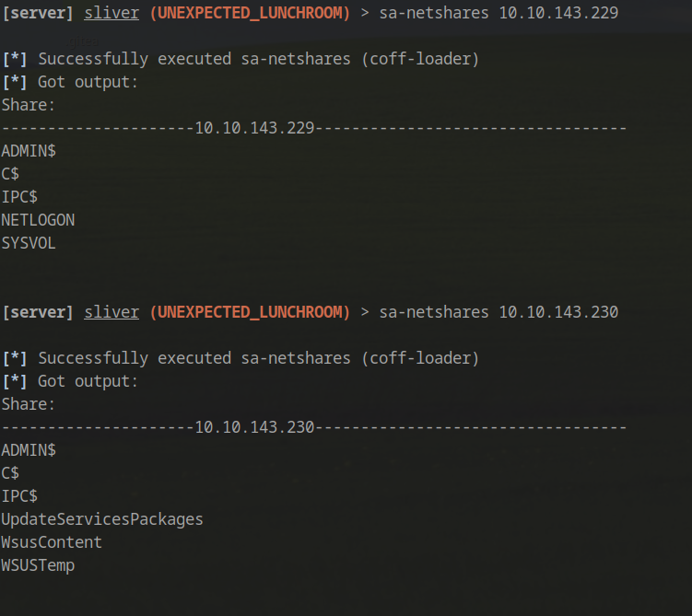Click IPC$ under the 10.10.143.229 host

[x=19, y=197]
